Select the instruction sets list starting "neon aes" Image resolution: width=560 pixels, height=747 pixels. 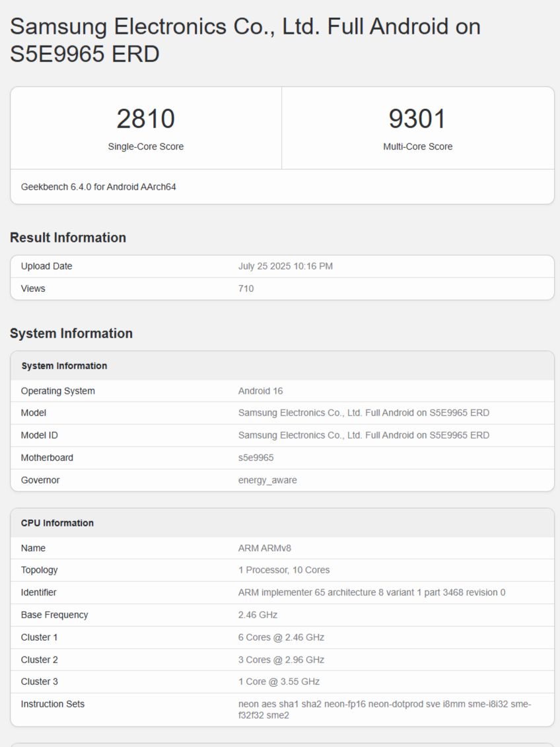[x=385, y=710]
